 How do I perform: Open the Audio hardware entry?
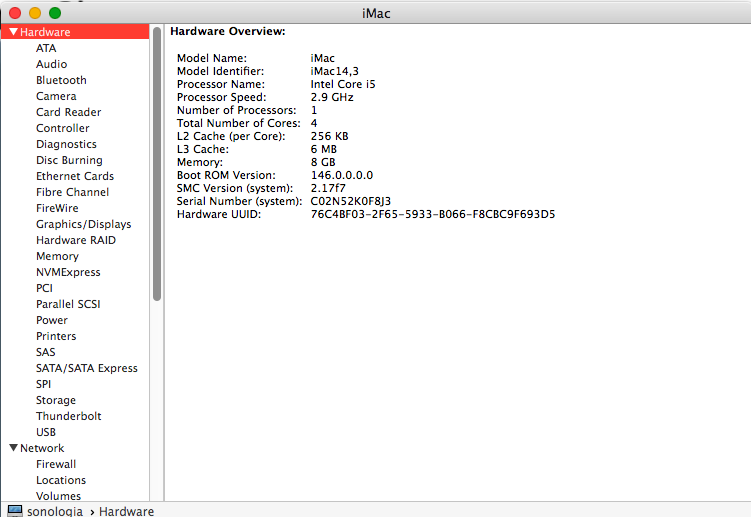tap(51, 64)
